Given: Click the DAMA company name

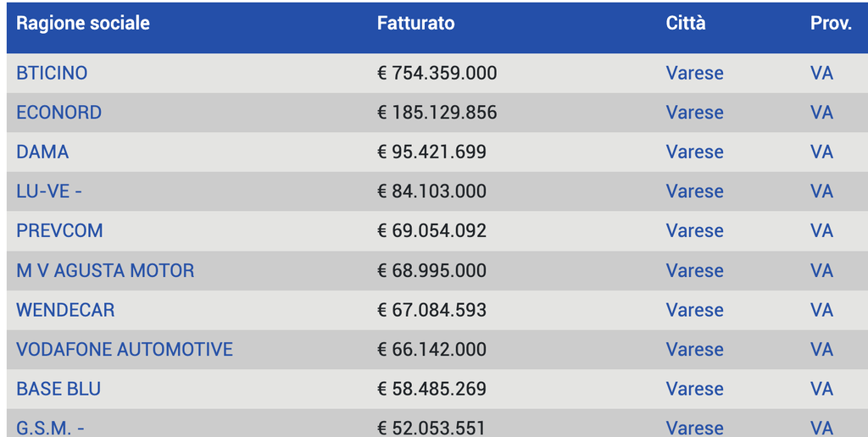Looking at the screenshot, I should 42,152.
